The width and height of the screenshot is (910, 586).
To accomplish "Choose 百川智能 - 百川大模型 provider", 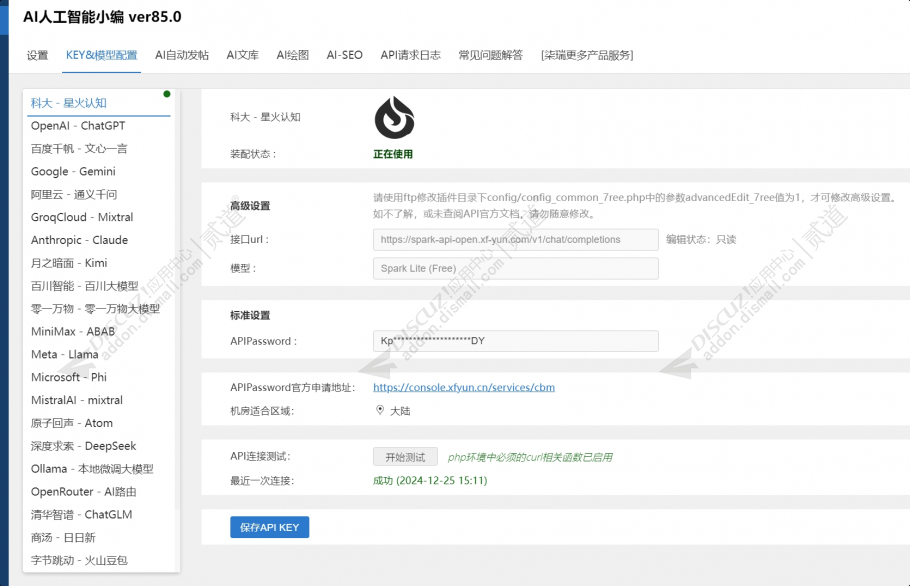I will pos(85,286).
